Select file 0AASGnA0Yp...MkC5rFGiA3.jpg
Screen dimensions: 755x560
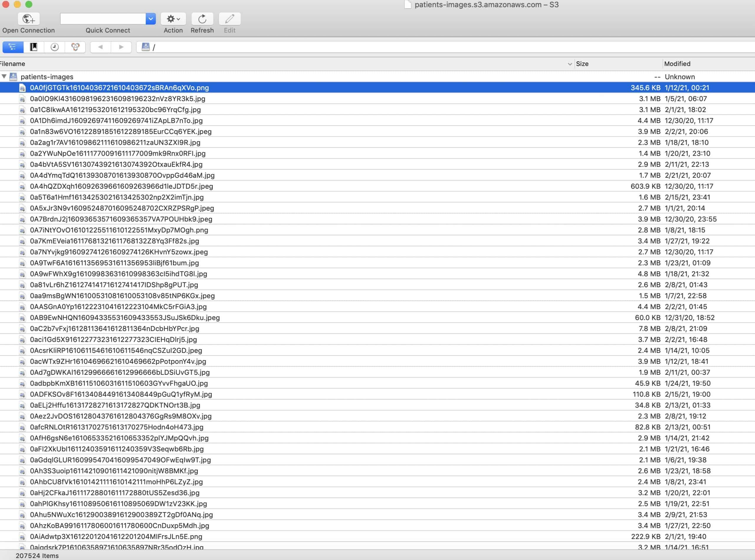tap(377, 307)
